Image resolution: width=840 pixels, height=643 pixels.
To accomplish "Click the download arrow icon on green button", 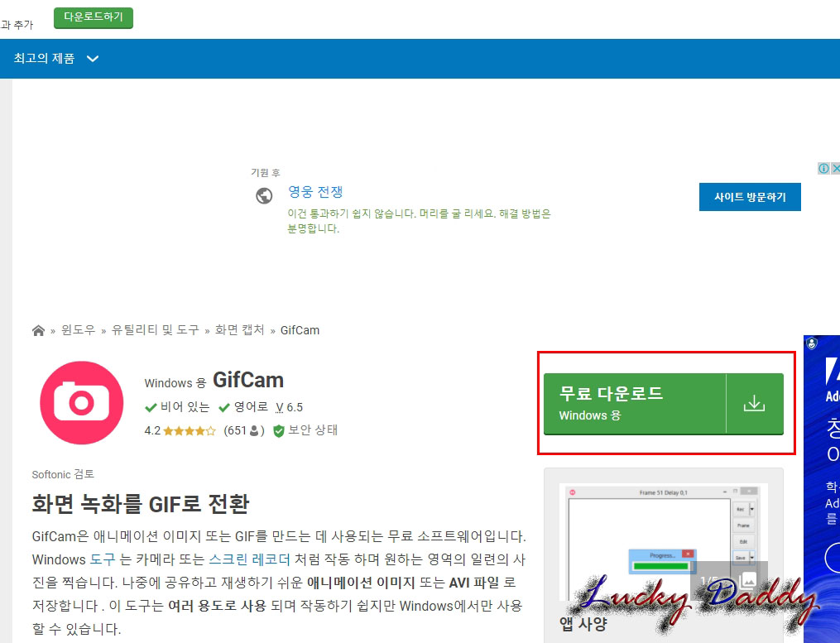I will coord(754,404).
